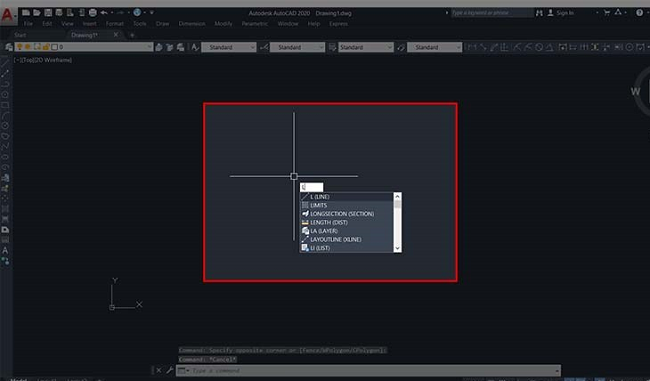
Task: Expand the AutoCAD application menu A button
Action: click(x=8, y=15)
